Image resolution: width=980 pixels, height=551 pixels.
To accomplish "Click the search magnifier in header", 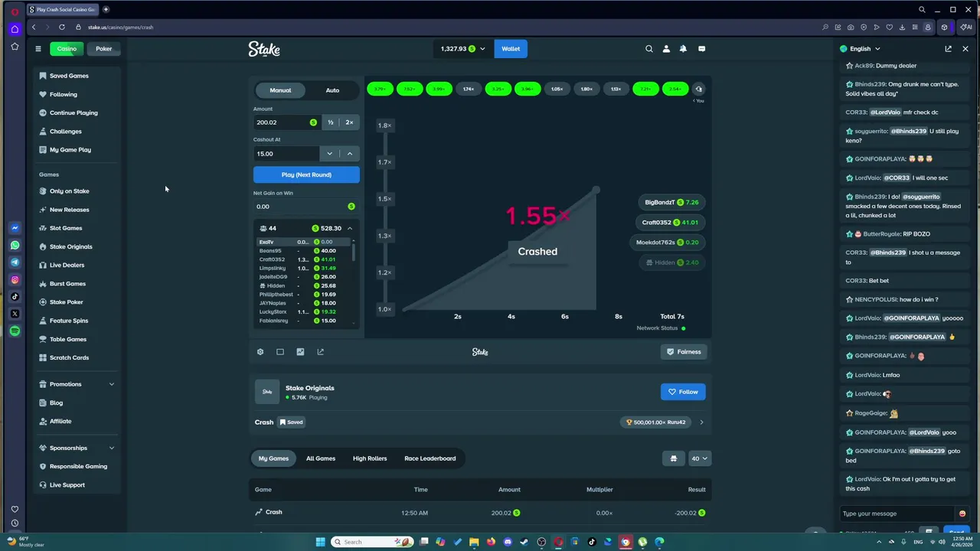I will pyautogui.click(x=649, y=49).
